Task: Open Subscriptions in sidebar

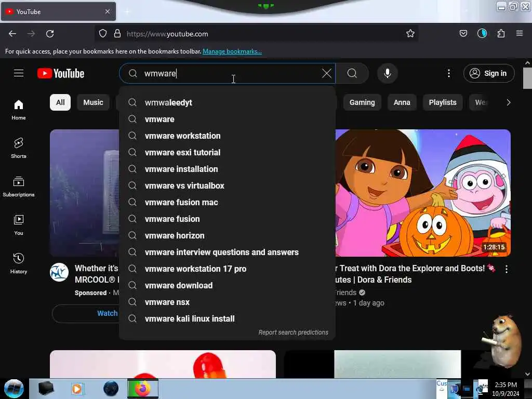Action: (19, 187)
